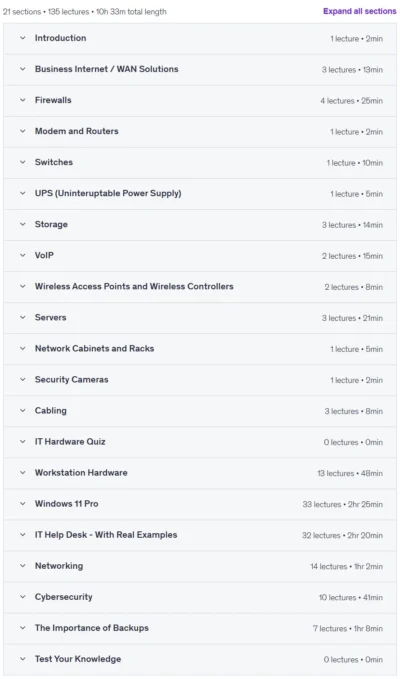Click chevron next to Switches
Viewport: 400px width, 679px height.
click(x=23, y=162)
